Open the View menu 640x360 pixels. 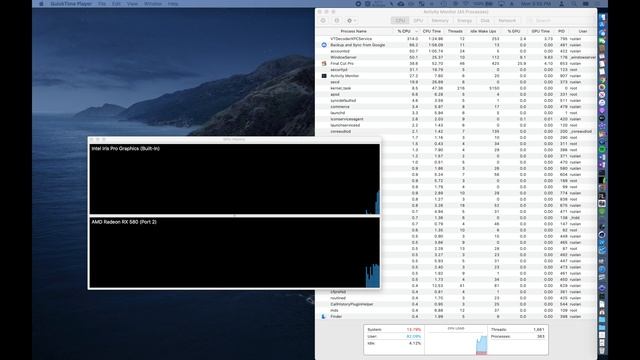[132, 4]
